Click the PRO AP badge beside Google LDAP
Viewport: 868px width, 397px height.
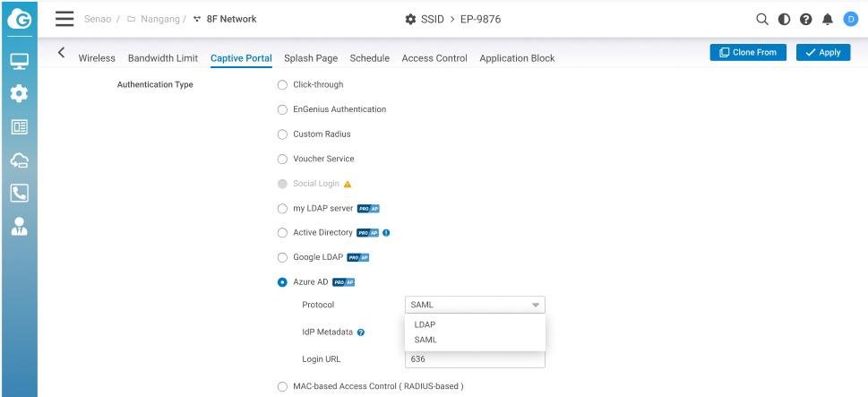click(358, 257)
